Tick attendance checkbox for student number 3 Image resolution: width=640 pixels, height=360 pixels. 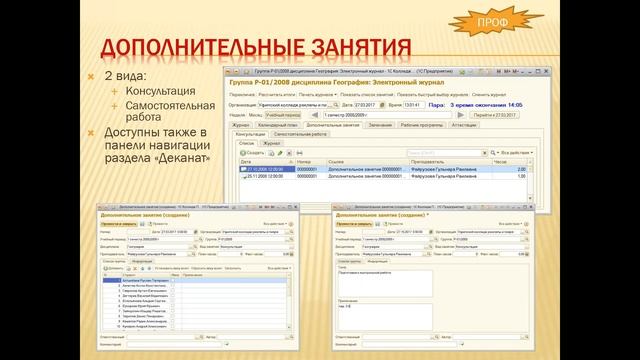tap(173, 291)
